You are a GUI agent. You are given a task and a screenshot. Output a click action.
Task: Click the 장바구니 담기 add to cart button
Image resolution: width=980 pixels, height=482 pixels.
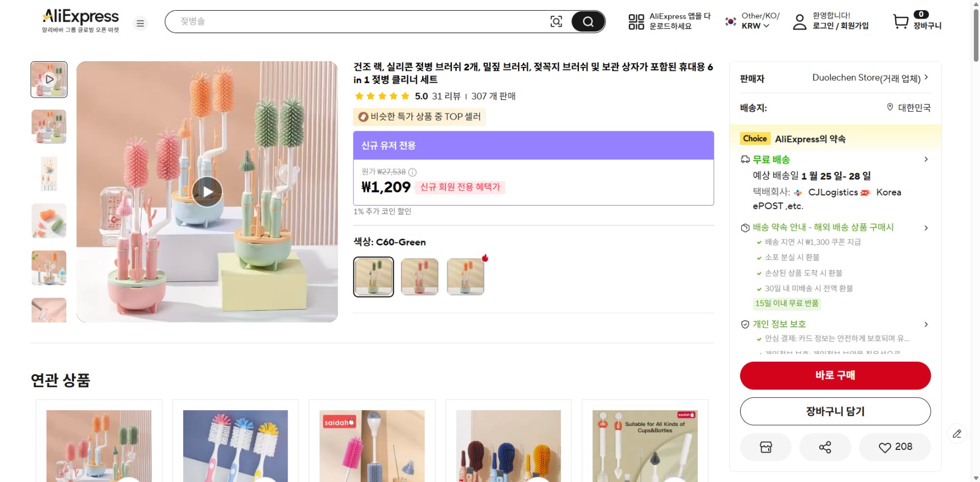tap(835, 411)
